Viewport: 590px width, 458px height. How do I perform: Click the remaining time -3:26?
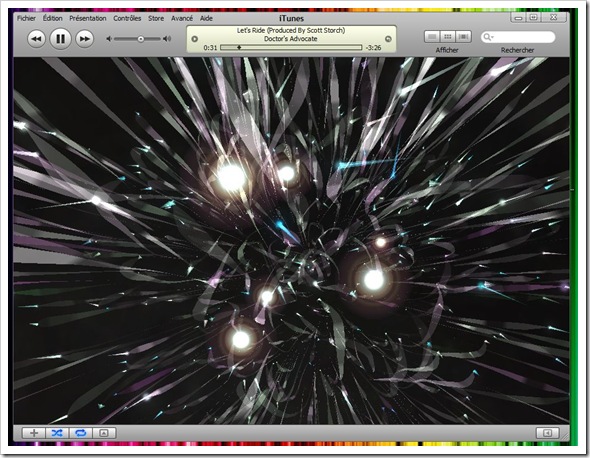click(x=373, y=48)
